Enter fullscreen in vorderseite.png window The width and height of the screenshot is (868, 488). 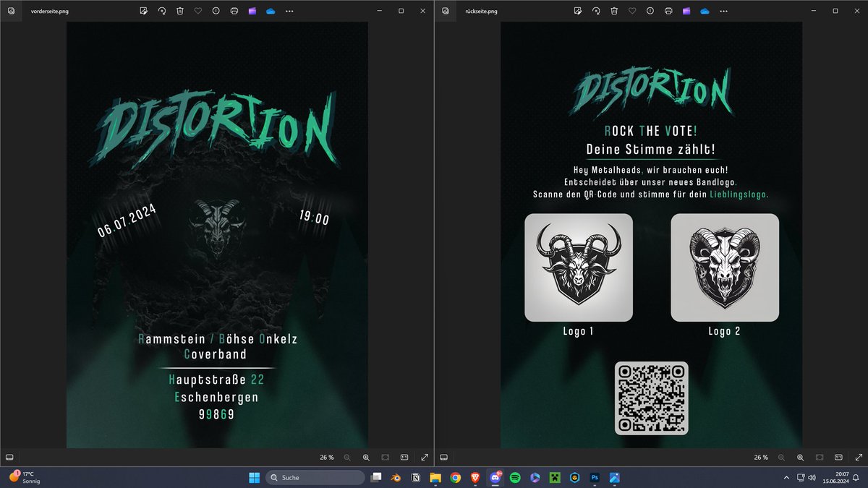coord(425,458)
